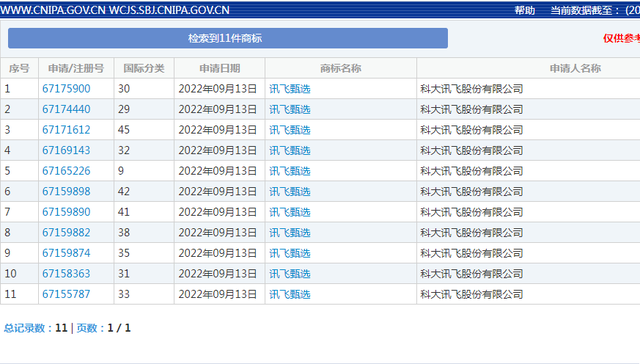Click applicant 科大讯飞股份有限公司 in row 8
Viewport: 640px width, 364px height.
tap(472, 232)
